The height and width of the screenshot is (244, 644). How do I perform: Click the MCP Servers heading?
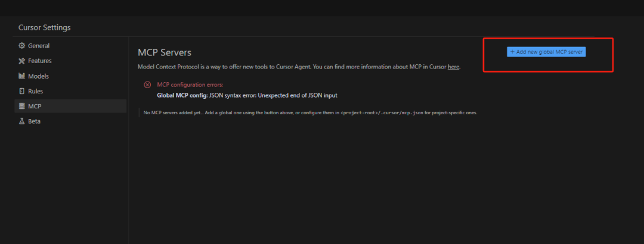click(165, 52)
